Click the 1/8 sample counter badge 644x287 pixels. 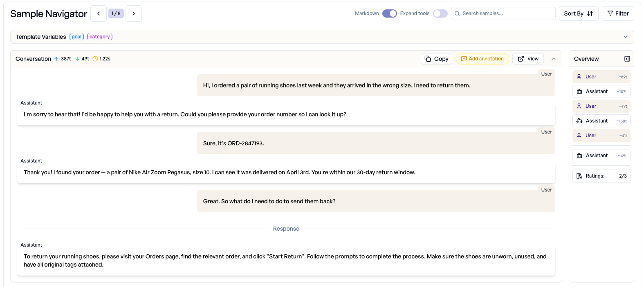pos(116,13)
